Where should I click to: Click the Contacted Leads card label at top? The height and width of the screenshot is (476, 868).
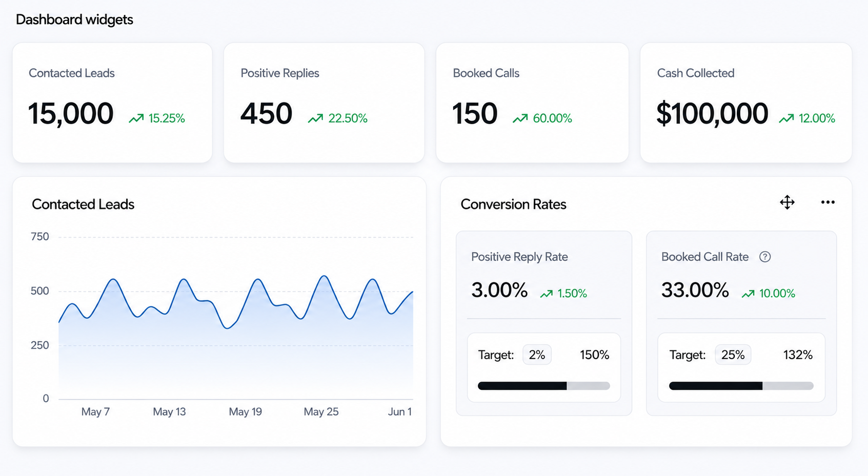tap(72, 73)
